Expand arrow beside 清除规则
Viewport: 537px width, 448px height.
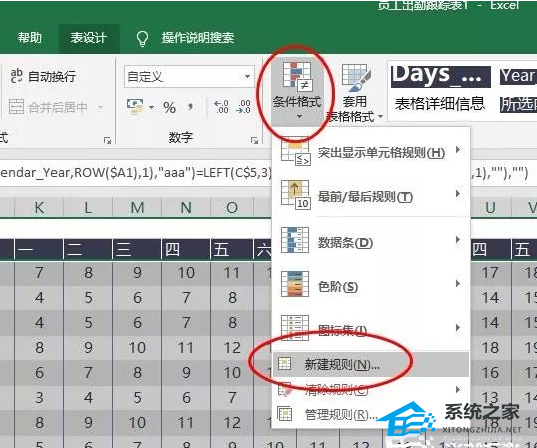point(458,390)
